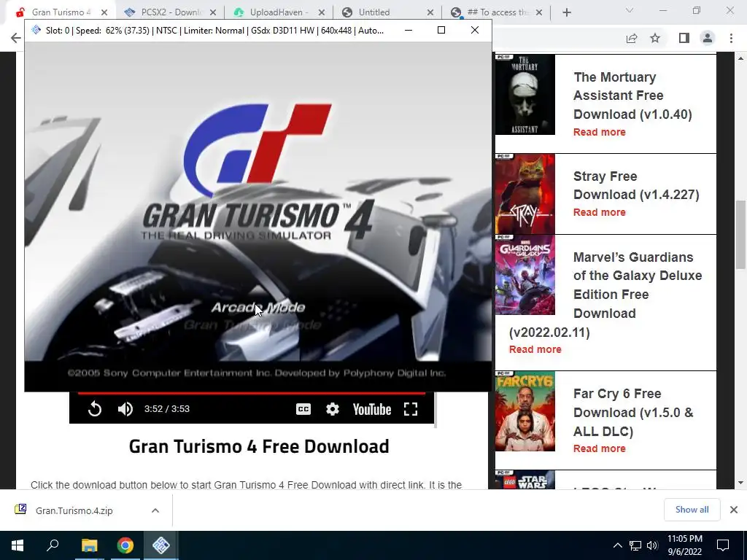Mute the YouTube video volume

pyautogui.click(x=125, y=409)
